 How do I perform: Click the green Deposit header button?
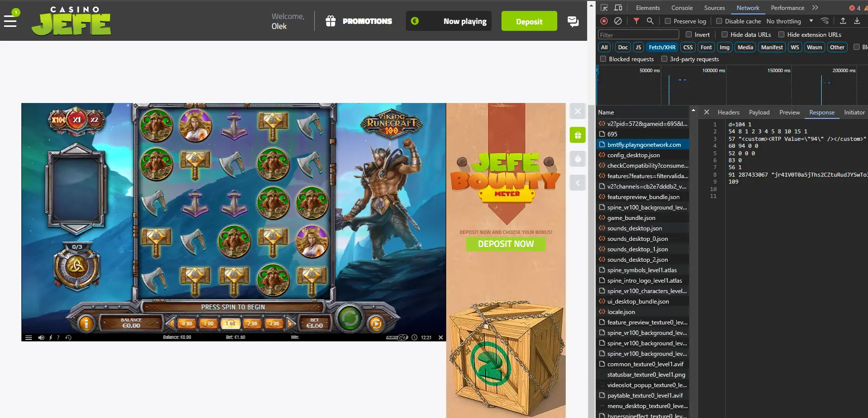pos(529,21)
